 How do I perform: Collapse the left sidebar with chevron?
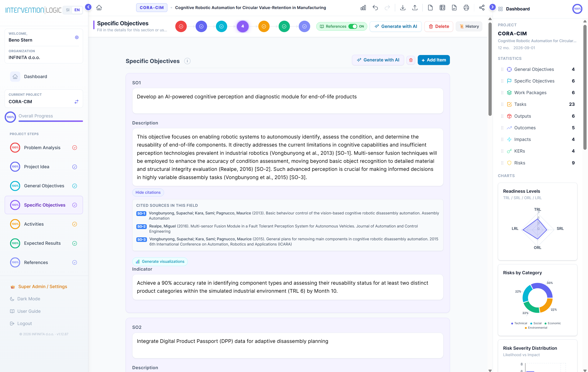(88, 7)
